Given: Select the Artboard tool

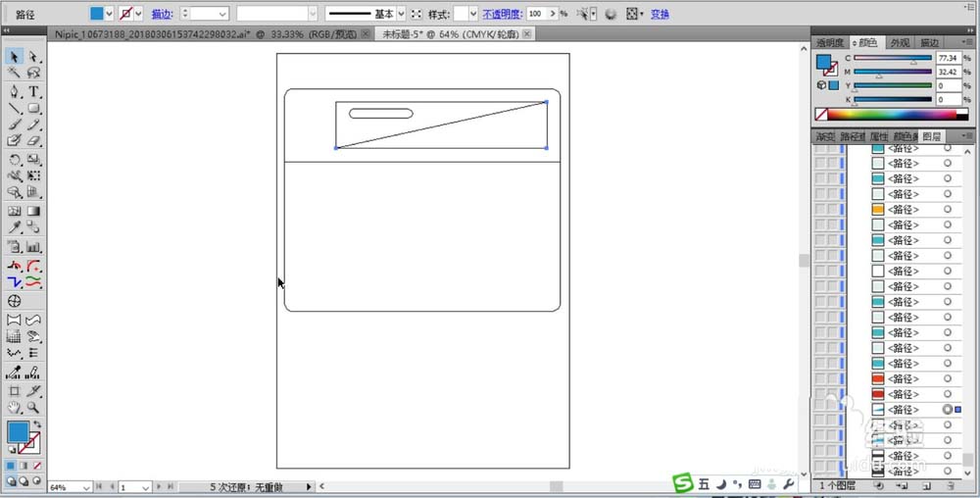Looking at the screenshot, I should (x=15, y=391).
